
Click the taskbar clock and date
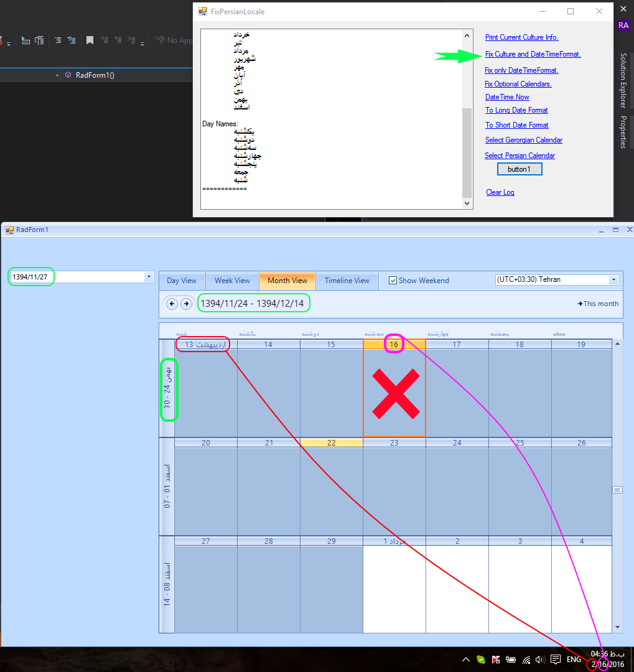point(607,659)
